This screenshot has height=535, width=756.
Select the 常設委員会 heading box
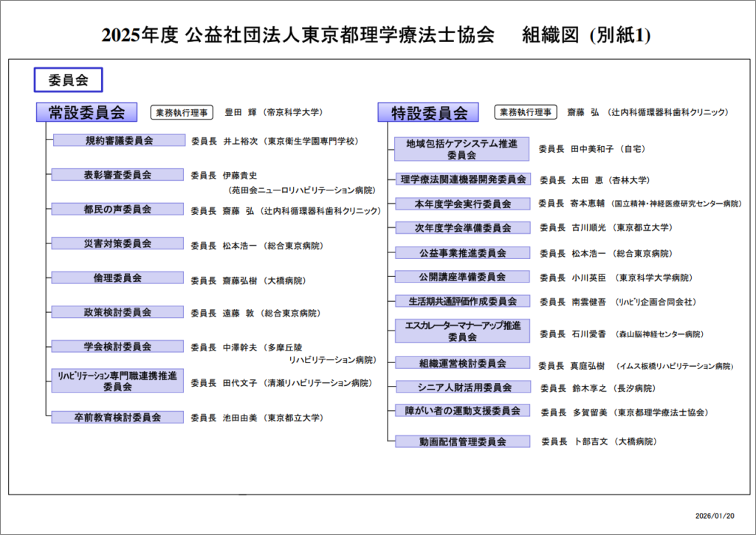click(86, 112)
